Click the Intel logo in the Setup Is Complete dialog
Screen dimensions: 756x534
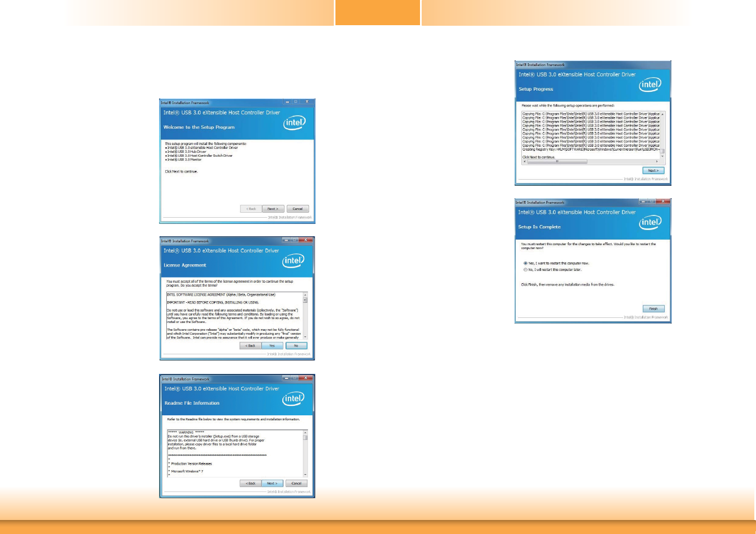650,222
